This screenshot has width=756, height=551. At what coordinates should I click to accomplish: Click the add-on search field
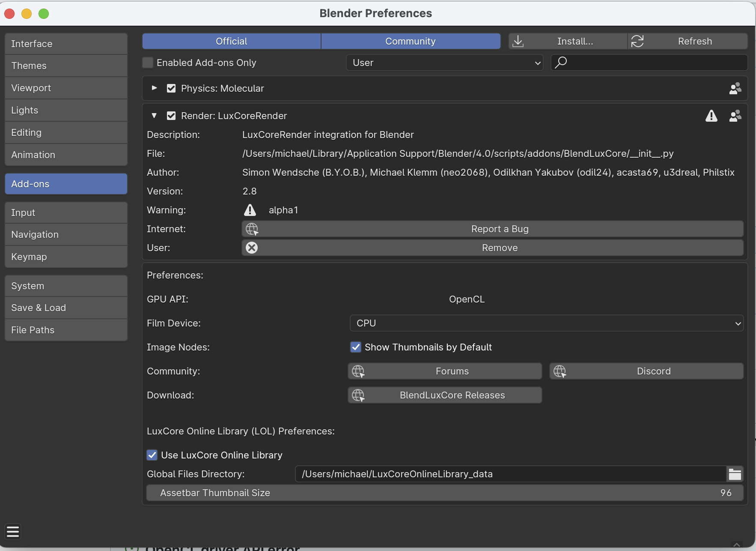coord(649,63)
